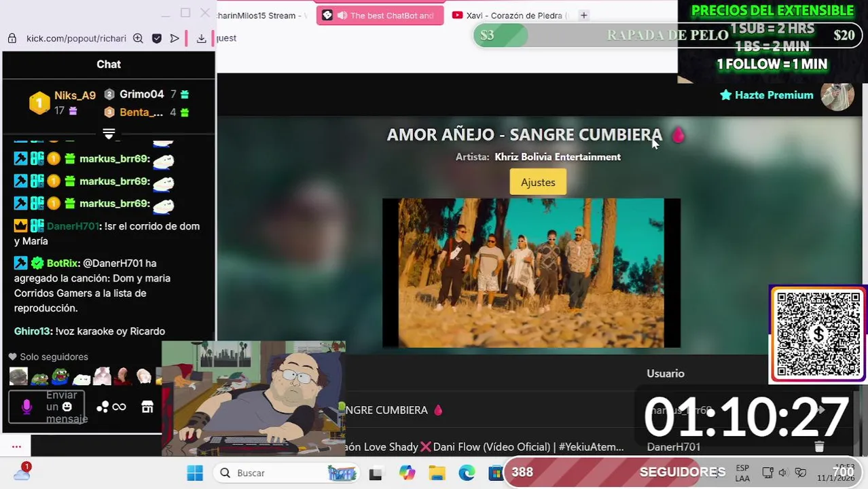This screenshot has width=868, height=489.
Task: Click the send arrow icon in popout toolbar
Action: 175,39
